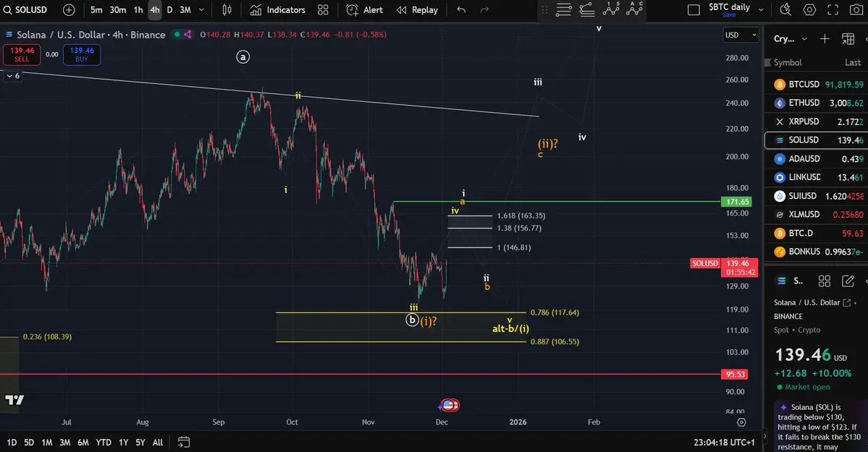
Task: Select LINKUSD in the watchlist
Action: [817, 177]
